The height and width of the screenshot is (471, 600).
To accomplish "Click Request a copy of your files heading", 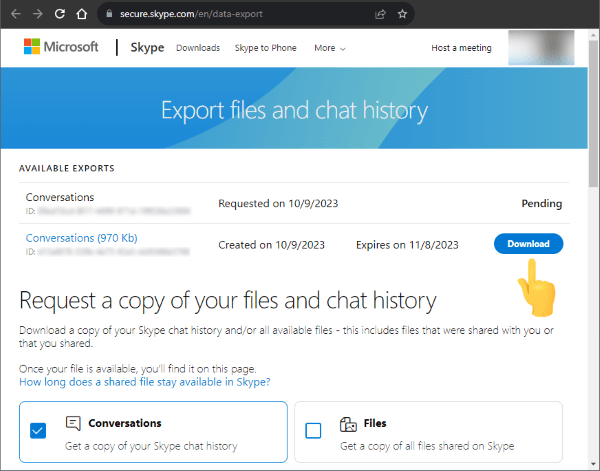I will pyautogui.click(x=228, y=301).
